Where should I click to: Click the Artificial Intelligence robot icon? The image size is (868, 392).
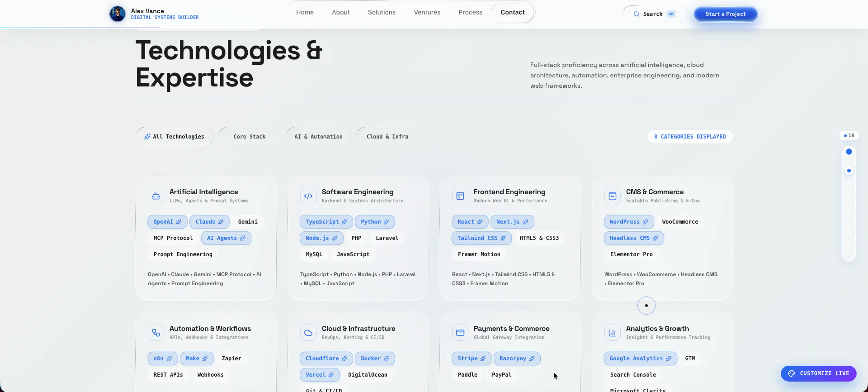[156, 196]
